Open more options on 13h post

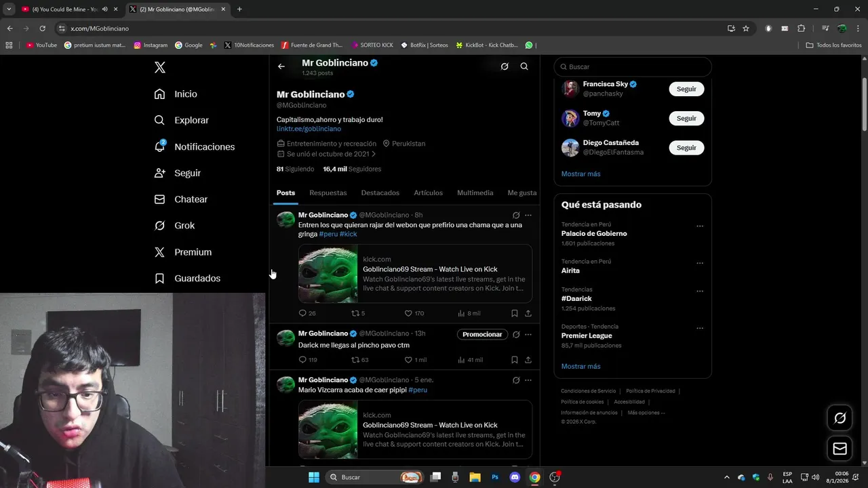[528, 334]
